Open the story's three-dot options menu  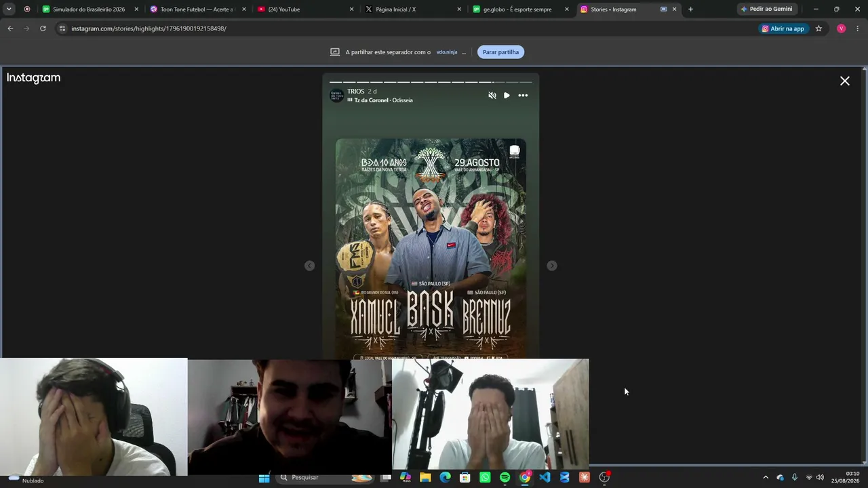pyautogui.click(x=523, y=96)
